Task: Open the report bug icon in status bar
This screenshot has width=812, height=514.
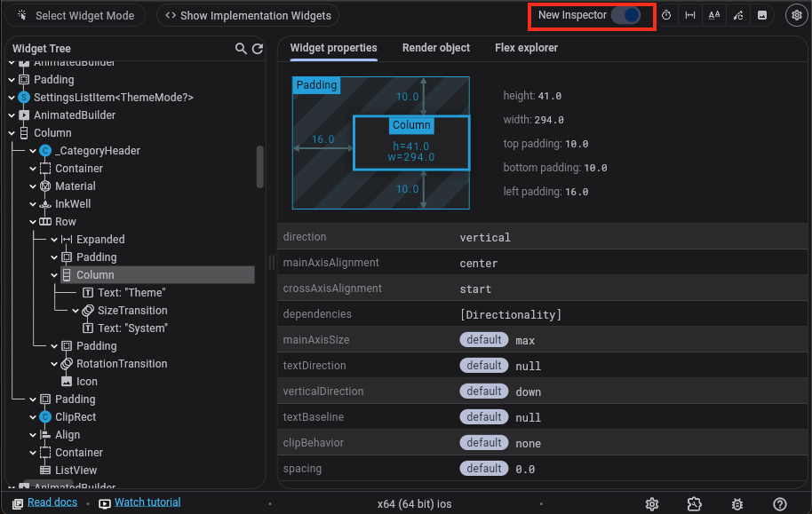Action: [x=736, y=503]
